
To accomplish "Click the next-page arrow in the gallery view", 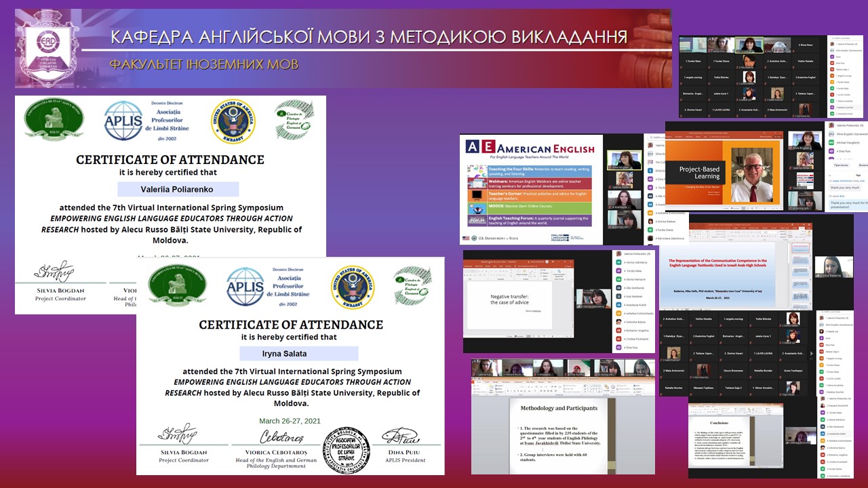I will pos(811,354).
